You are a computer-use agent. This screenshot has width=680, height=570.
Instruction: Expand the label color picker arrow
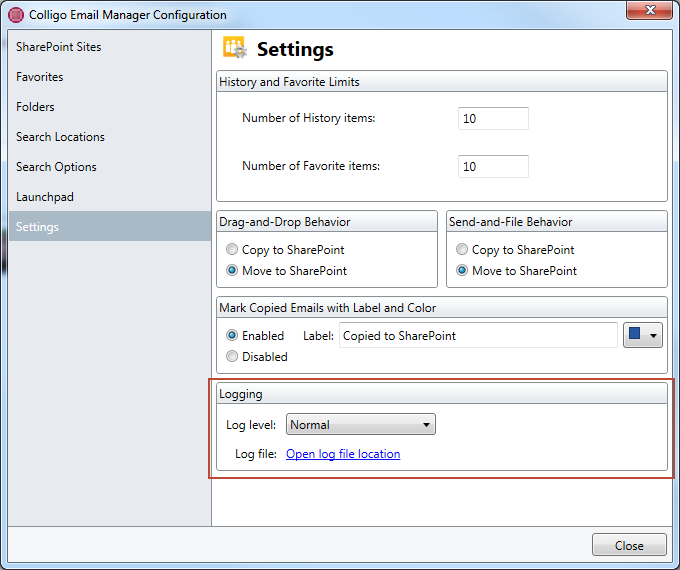point(653,335)
